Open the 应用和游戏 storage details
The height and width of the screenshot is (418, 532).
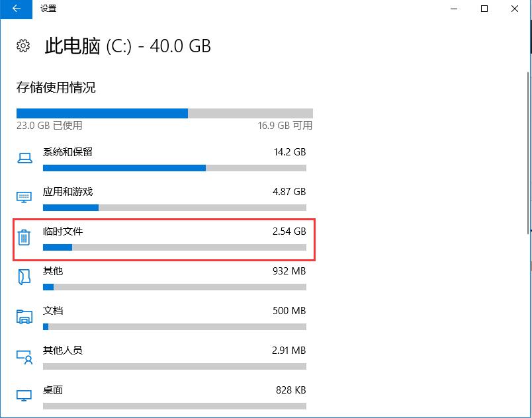(x=164, y=199)
